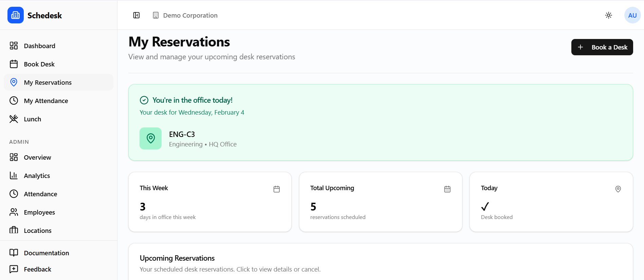644x280 pixels.
Task: Click the Documentation book icon
Action: (14, 253)
